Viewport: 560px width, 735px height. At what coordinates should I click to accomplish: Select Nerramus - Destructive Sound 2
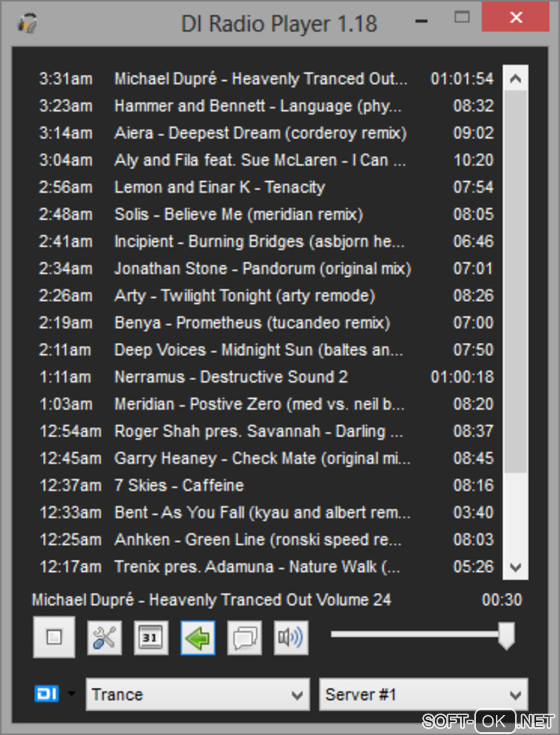[x=266, y=377]
